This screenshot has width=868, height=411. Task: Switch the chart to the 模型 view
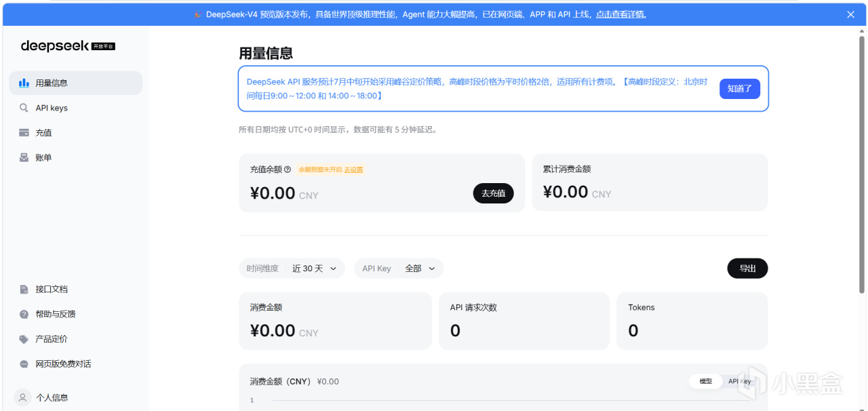click(705, 381)
